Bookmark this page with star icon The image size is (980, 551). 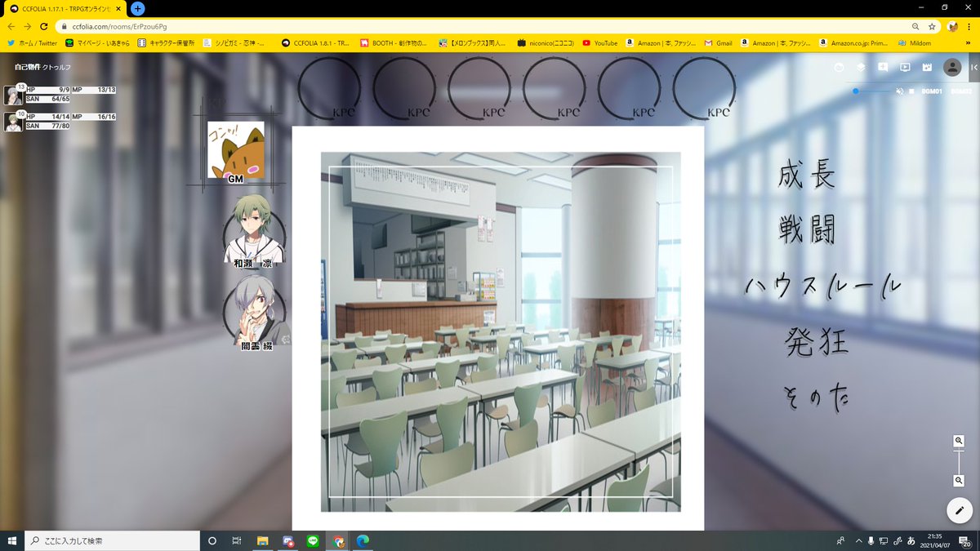[x=932, y=26]
